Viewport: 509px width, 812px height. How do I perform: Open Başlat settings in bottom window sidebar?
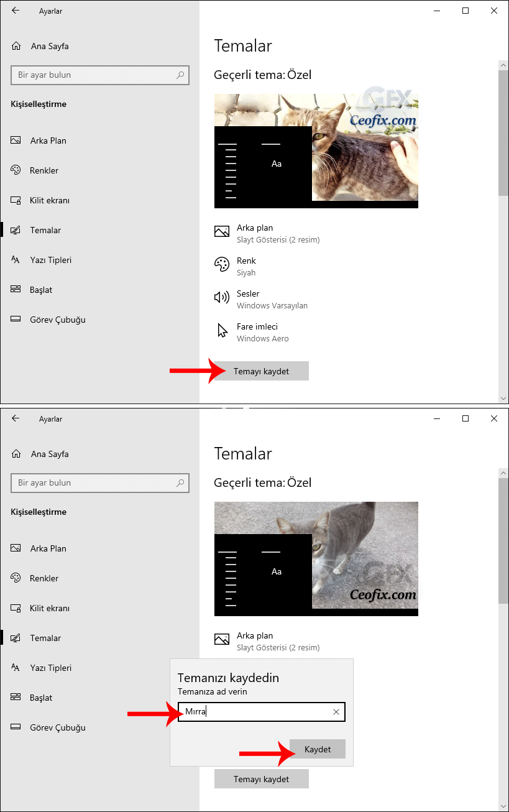(32, 698)
